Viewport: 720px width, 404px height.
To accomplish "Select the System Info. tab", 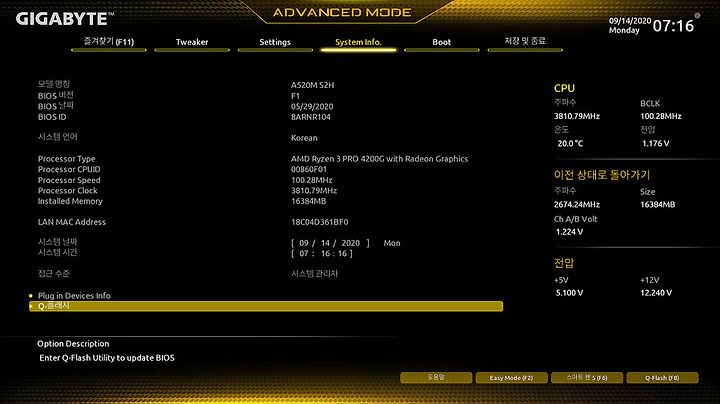I will pyautogui.click(x=358, y=42).
